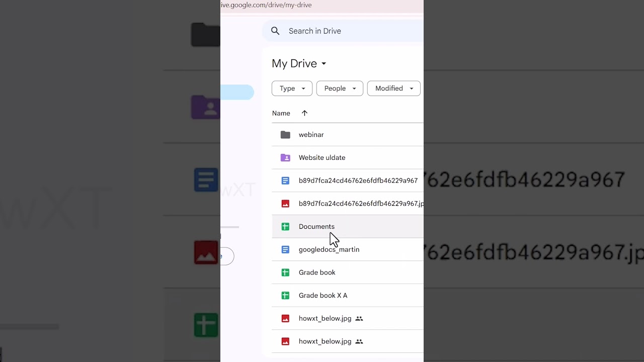Click shared people icon on last howxt_below.jpg
This screenshot has height=362, width=644.
click(359, 341)
